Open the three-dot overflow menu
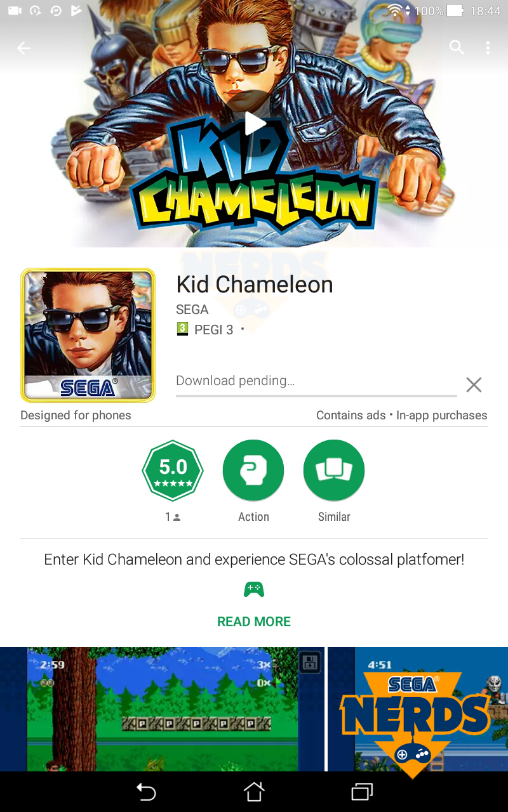Viewport: 508px width, 812px height. (488, 48)
